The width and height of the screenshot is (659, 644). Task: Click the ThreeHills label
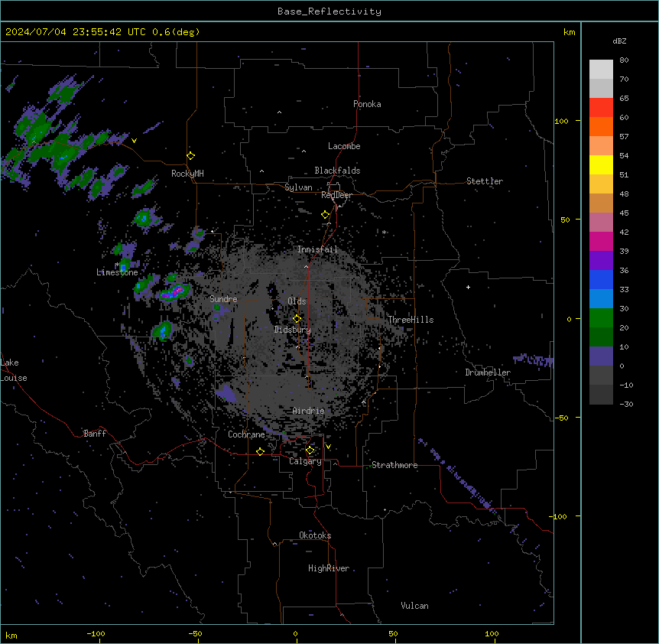point(411,320)
